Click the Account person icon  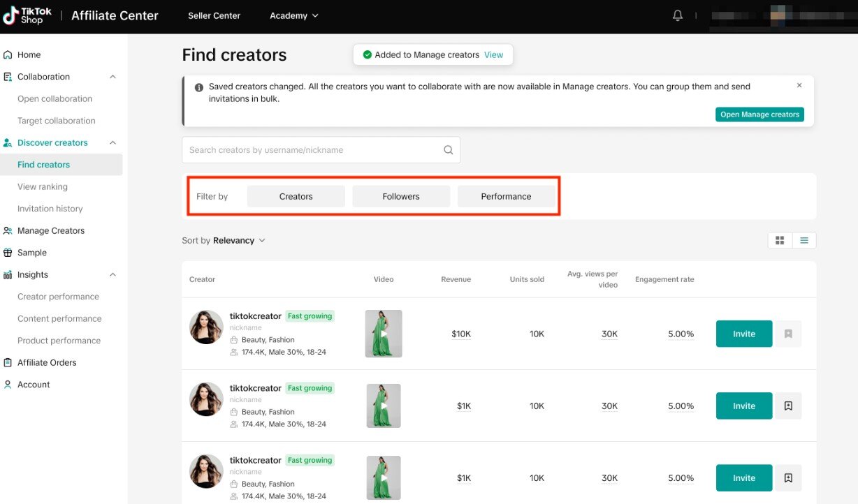coord(8,385)
